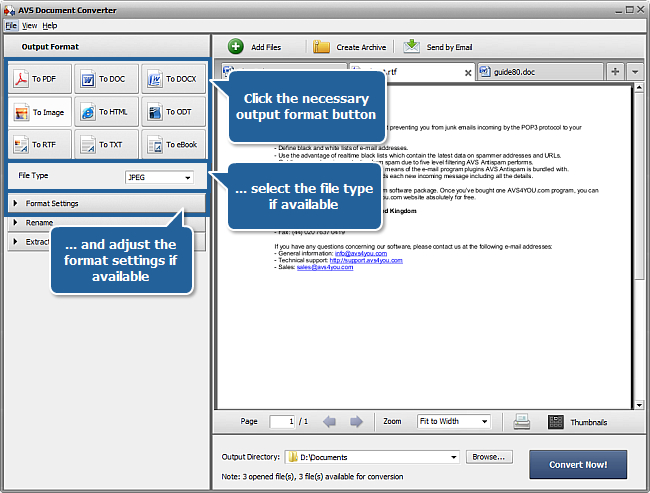Show thumbnails using the Thumbnails icon

pos(556,422)
